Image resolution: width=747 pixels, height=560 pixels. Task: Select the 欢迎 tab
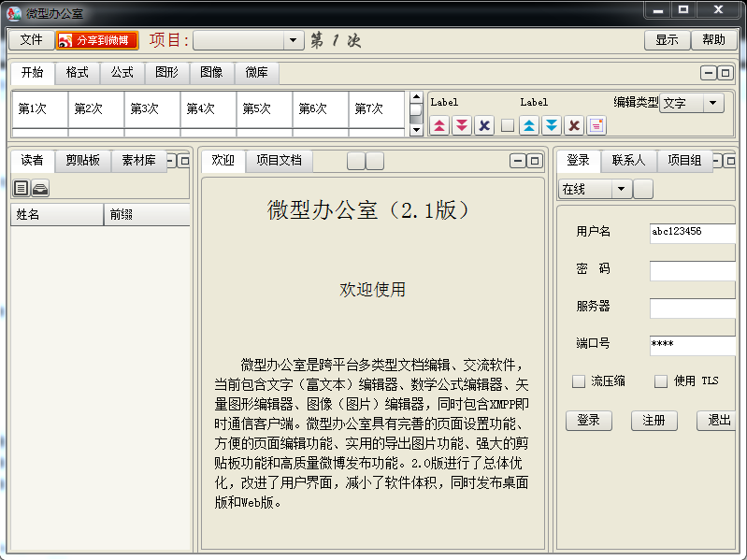[223, 161]
